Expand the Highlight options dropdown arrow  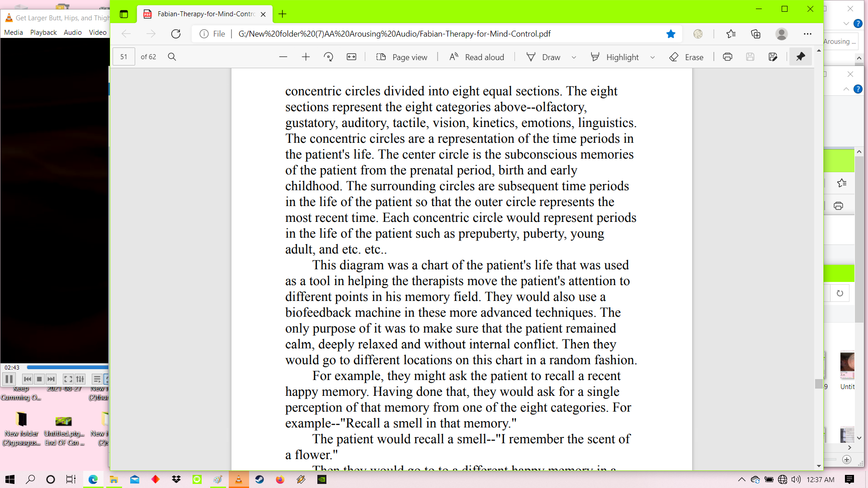(x=652, y=57)
